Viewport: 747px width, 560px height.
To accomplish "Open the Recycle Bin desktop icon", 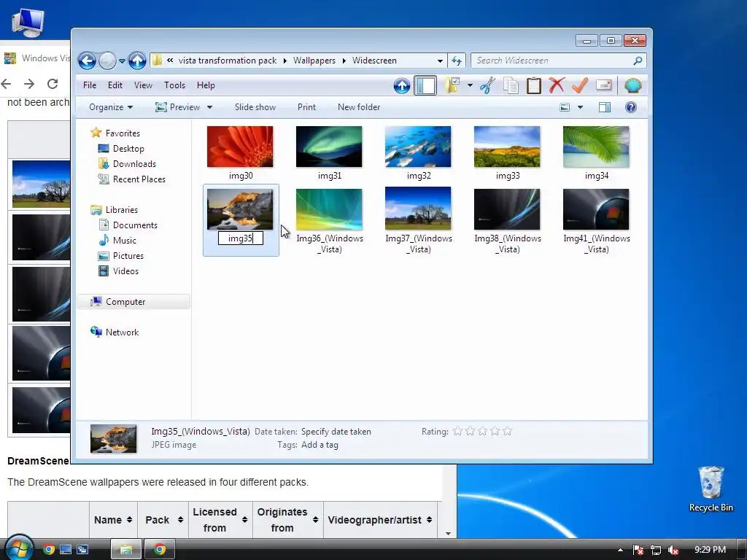I will pos(711,489).
